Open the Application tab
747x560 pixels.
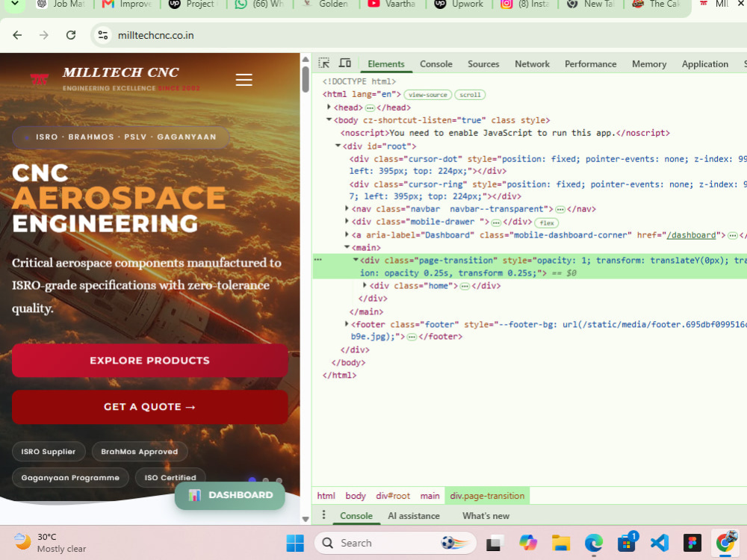pos(704,63)
